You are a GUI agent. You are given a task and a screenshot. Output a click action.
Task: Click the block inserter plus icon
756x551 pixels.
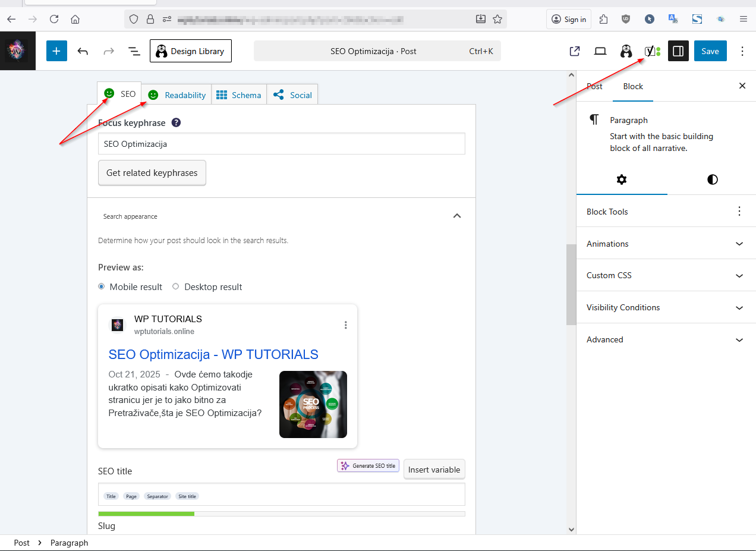(x=56, y=51)
